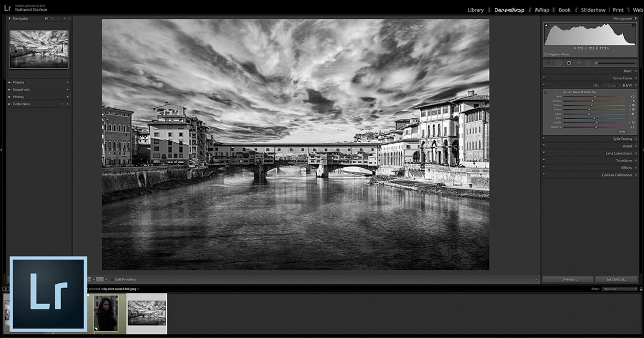Expand the Collections panel

10,104
